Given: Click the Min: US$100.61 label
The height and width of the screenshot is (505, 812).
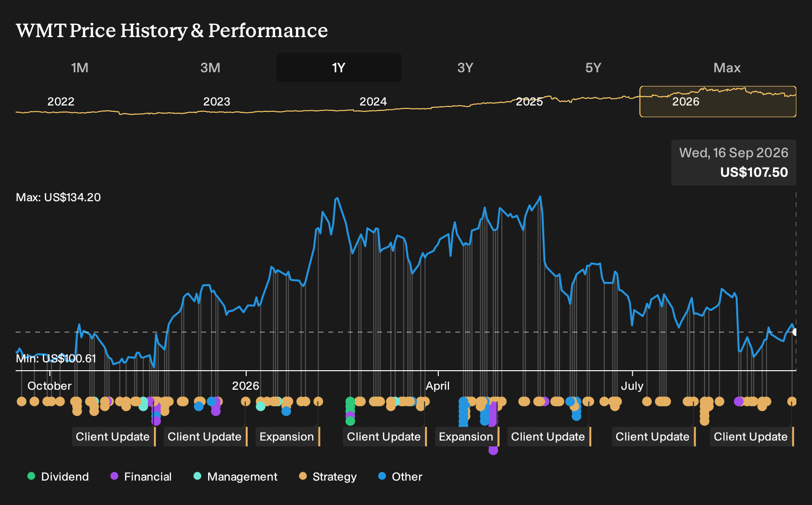Looking at the screenshot, I should (x=56, y=358).
